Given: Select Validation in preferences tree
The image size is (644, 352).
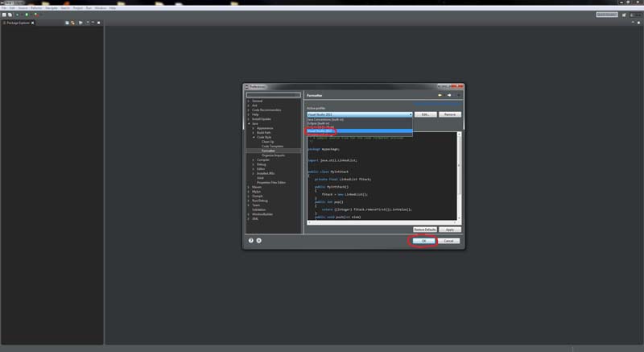Looking at the screenshot, I should coord(258,209).
